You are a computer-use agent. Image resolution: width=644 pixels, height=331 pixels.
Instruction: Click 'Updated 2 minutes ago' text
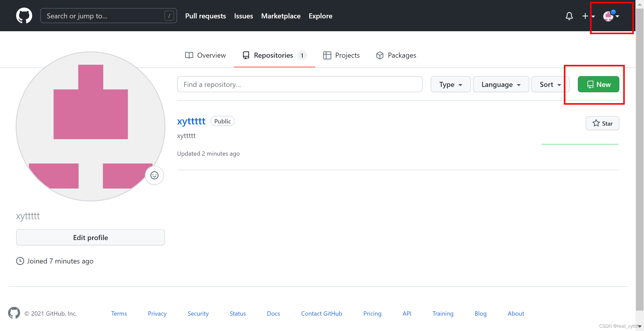[x=208, y=153]
